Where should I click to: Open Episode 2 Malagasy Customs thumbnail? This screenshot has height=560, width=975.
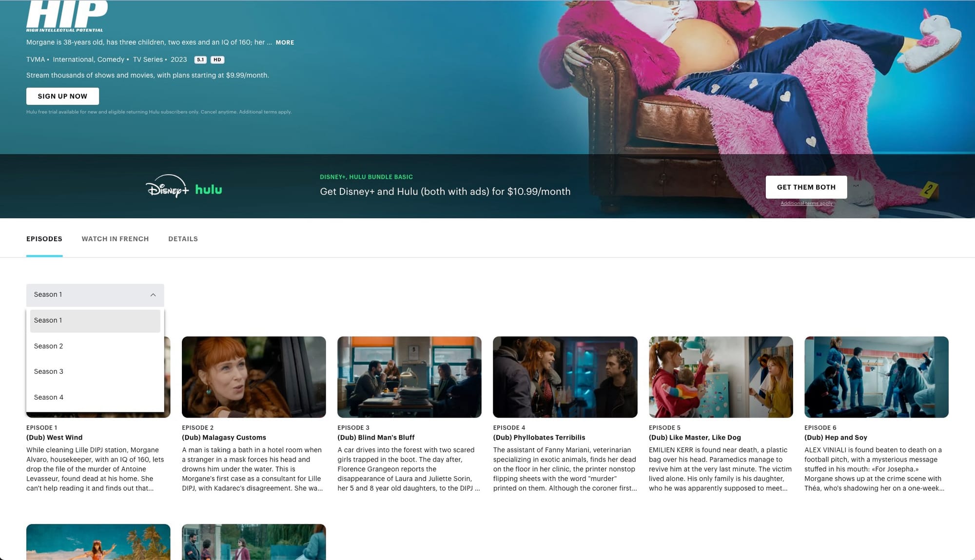(x=254, y=377)
